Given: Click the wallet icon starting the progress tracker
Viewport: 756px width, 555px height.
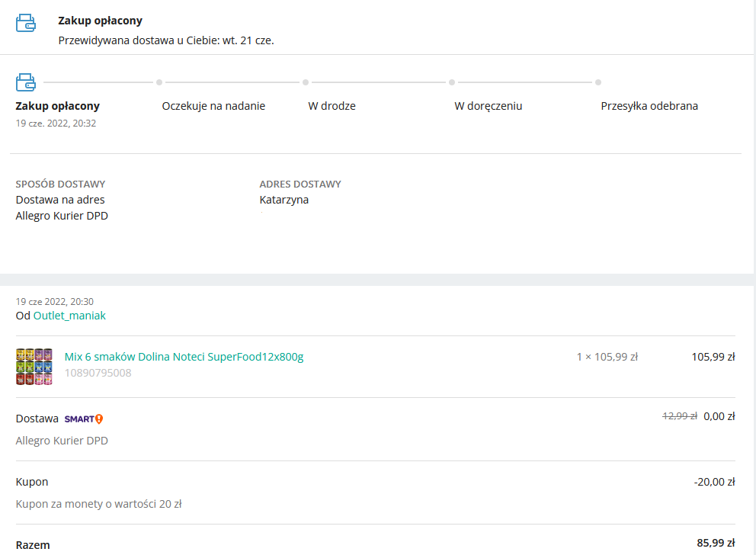Looking at the screenshot, I should (26, 82).
